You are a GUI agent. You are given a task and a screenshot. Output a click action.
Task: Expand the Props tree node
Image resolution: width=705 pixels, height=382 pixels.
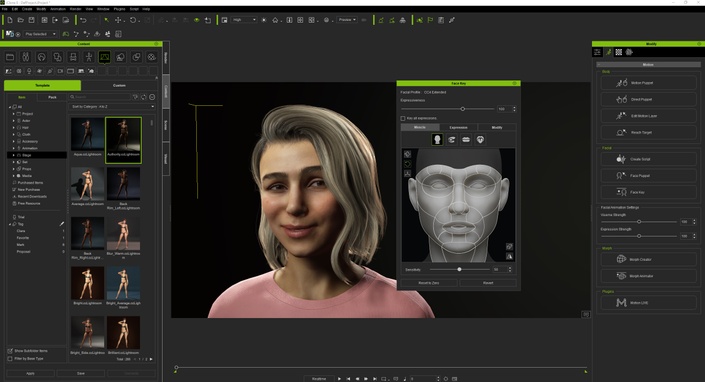pos(13,169)
